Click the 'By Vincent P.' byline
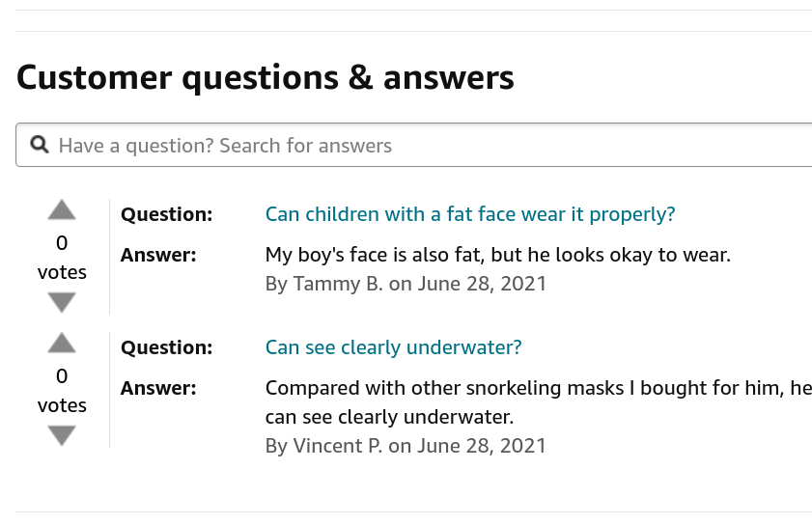The height and width of the screenshot is (525, 812). (x=406, y=446)
